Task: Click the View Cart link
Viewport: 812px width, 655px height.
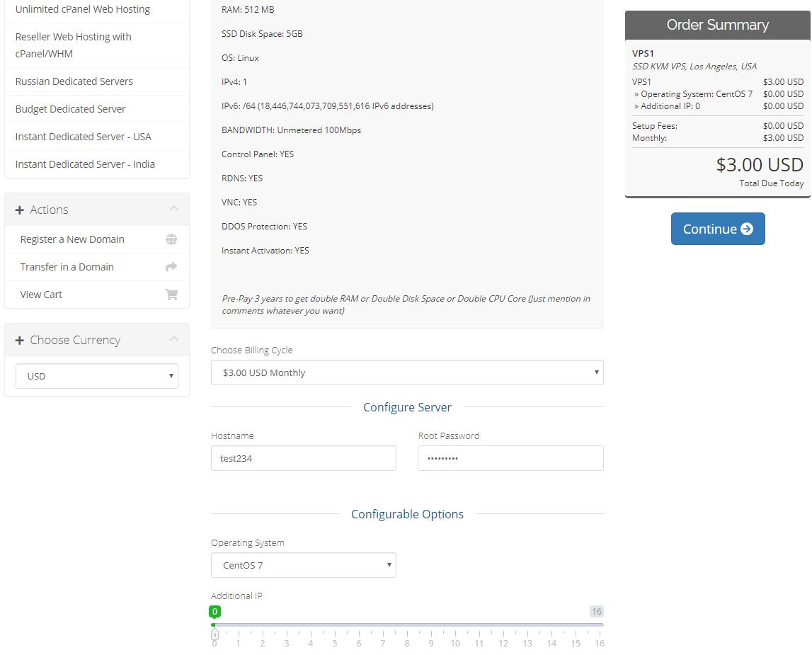Action: point(41,295)
